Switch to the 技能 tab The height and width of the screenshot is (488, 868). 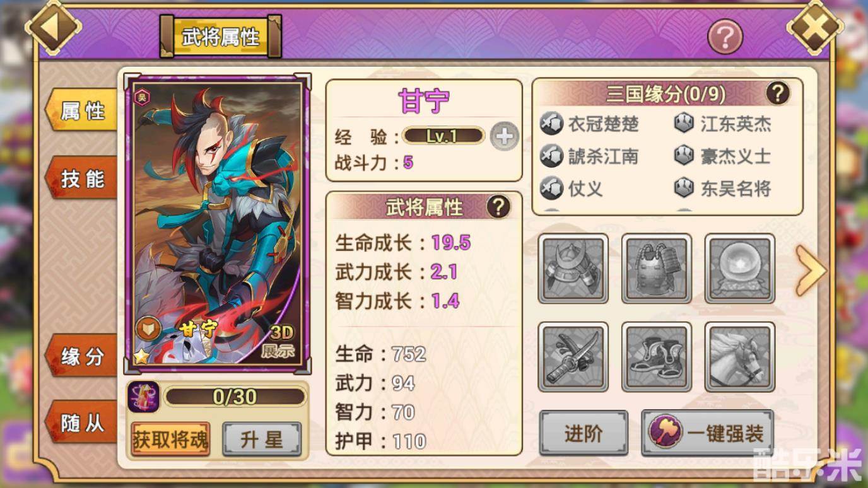[x=82, y=179]
